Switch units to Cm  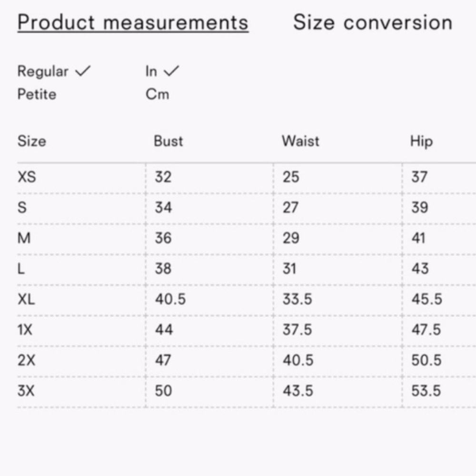tap(157, 94)
